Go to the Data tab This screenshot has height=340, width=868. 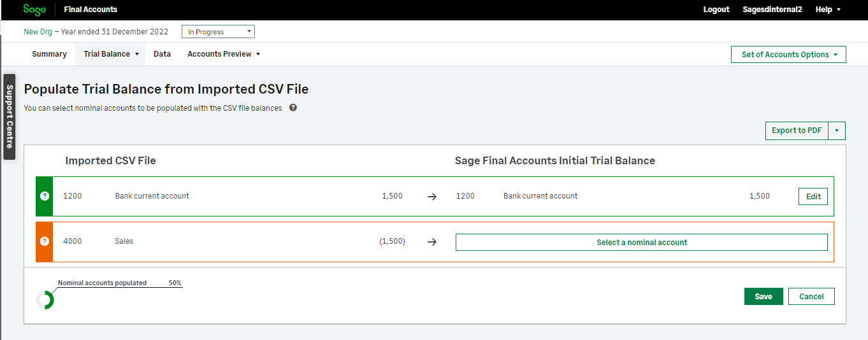(162, 54)
